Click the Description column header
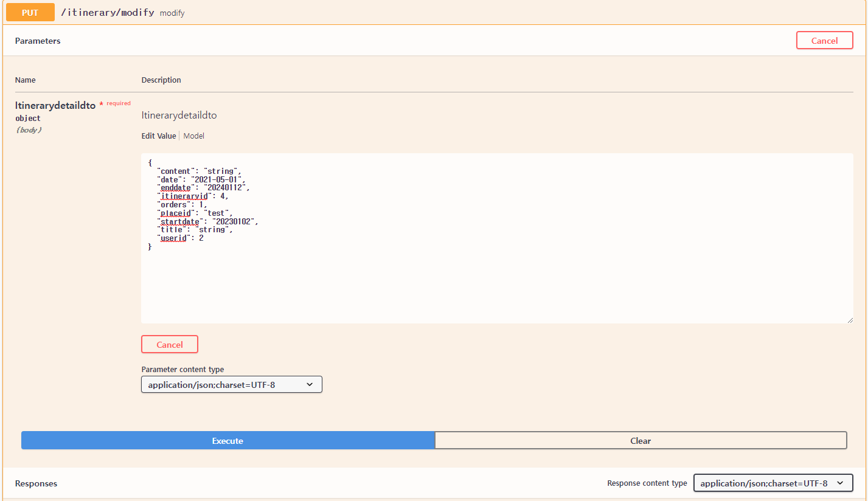 (x=161, y=80)
